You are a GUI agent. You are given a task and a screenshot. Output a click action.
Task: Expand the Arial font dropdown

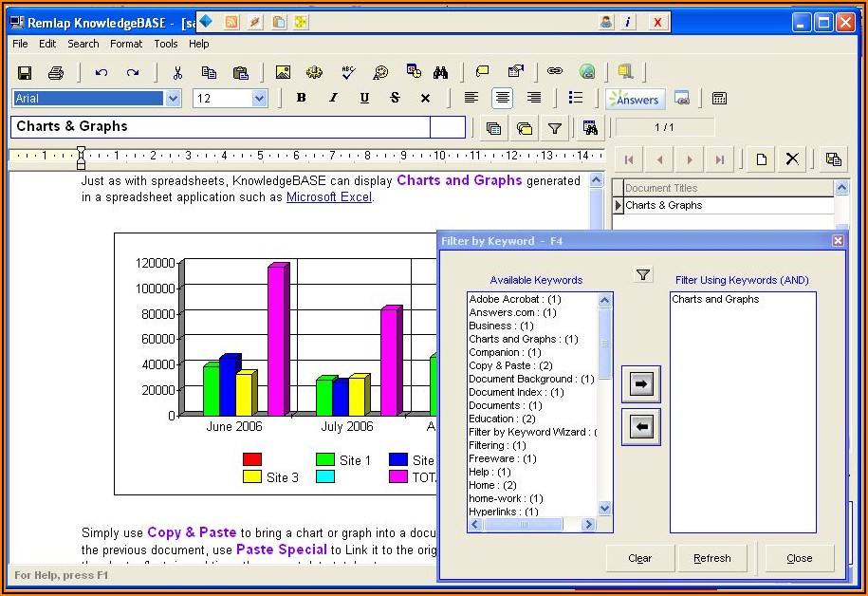(173, 99)
